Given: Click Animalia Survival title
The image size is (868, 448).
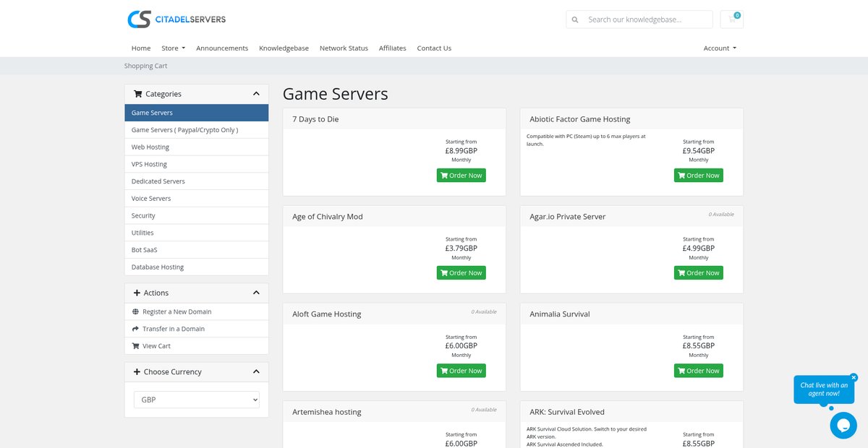Looking at the screenshot, I should [560, 314].
